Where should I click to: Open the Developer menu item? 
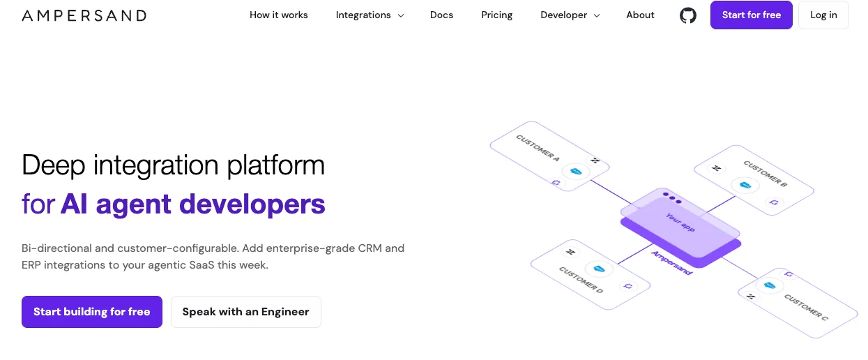(x=564, y=15)
